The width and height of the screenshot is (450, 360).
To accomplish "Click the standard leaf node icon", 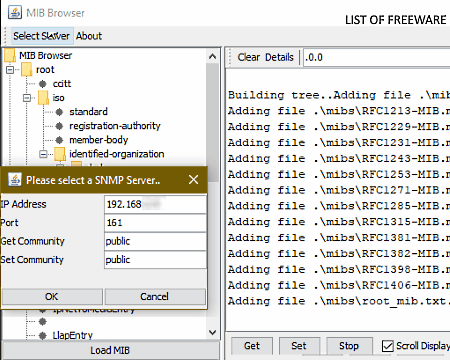I will pos(59,112).
